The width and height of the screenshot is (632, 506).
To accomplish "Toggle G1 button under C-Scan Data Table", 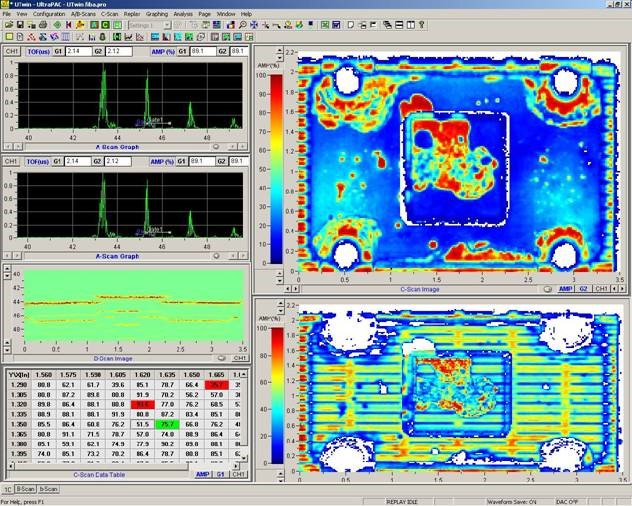I will tap(220, 474).
